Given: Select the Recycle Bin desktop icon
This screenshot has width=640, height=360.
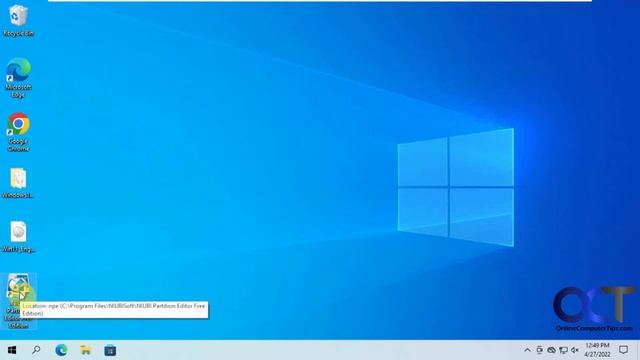Looking at the screenshot, I should (18, 20).
